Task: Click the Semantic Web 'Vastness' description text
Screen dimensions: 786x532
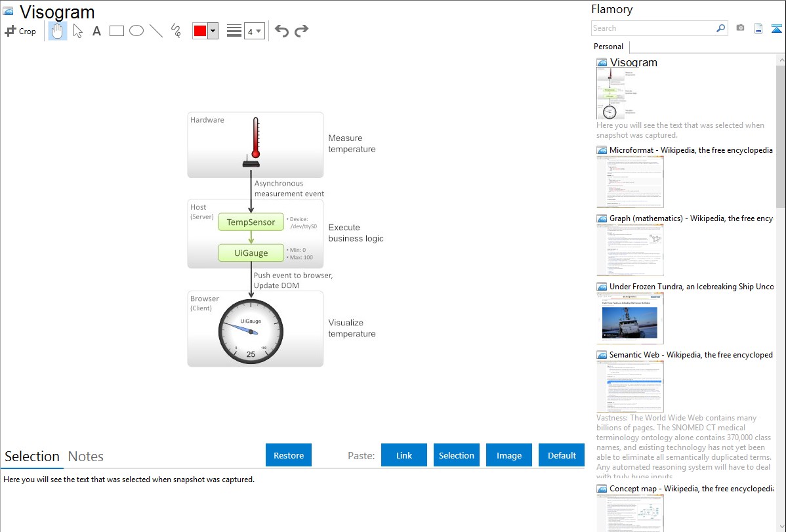Action: [x=684, y=447]
